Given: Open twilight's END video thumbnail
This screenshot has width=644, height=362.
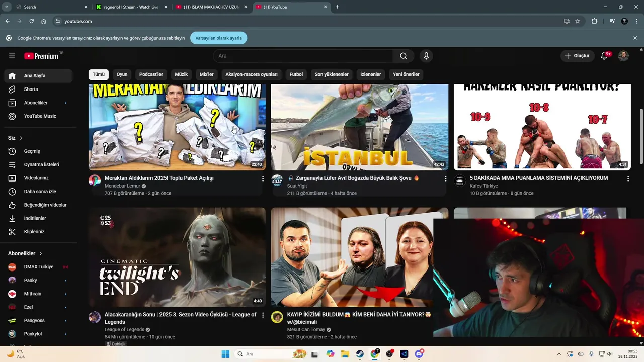Looking at the screenshot, I should pyautogui.click(x=177, y=257).
